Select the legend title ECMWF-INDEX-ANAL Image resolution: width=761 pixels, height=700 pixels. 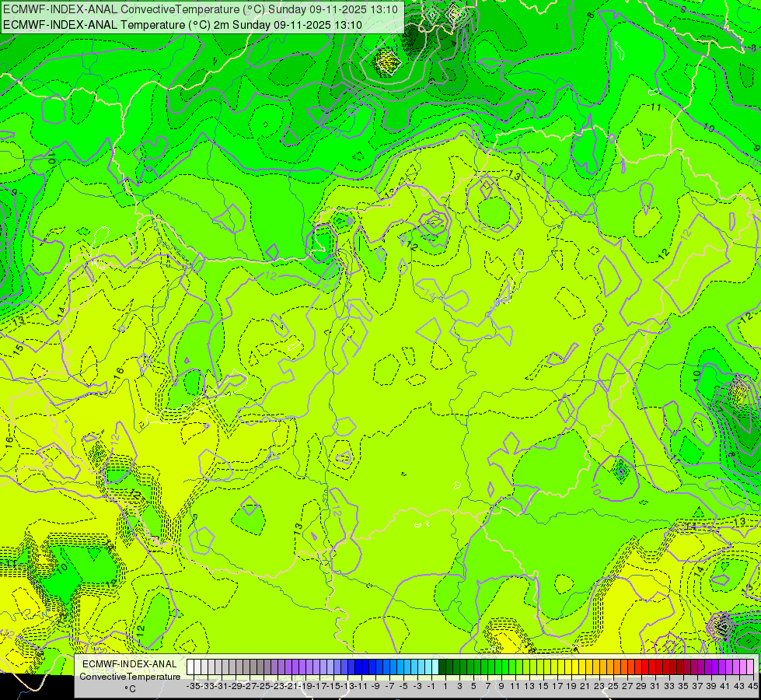130,664
